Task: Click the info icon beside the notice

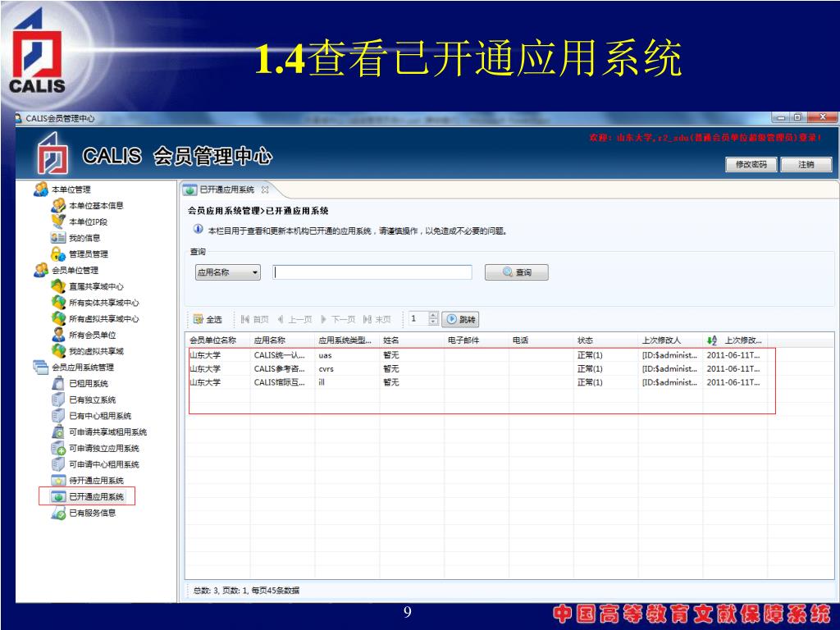Action: pyautogui.click(x=199, y=230)
